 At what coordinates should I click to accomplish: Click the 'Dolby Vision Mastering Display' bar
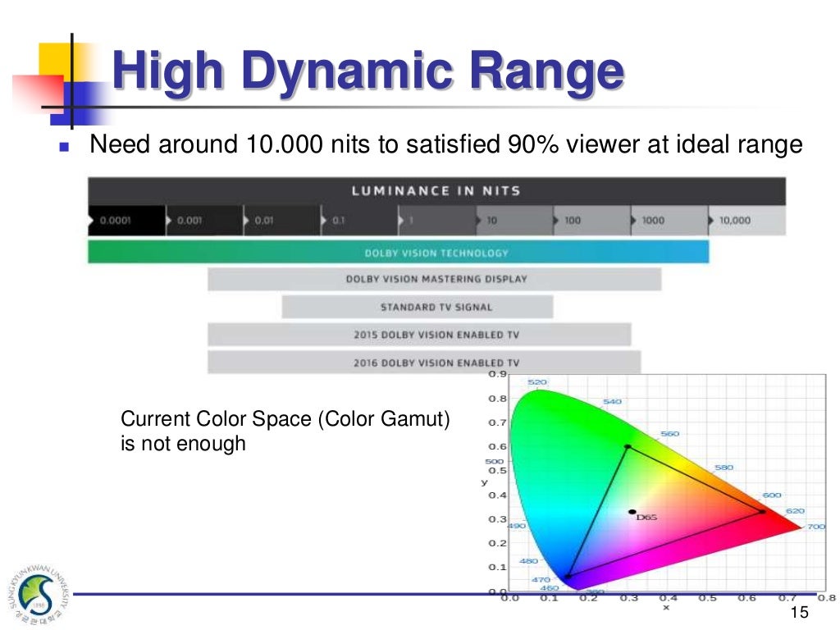(435, 279)
